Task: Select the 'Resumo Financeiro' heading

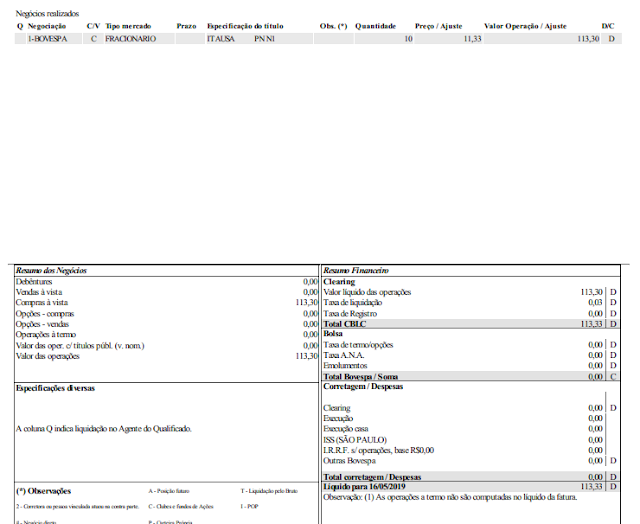Action: coord(356,271)
